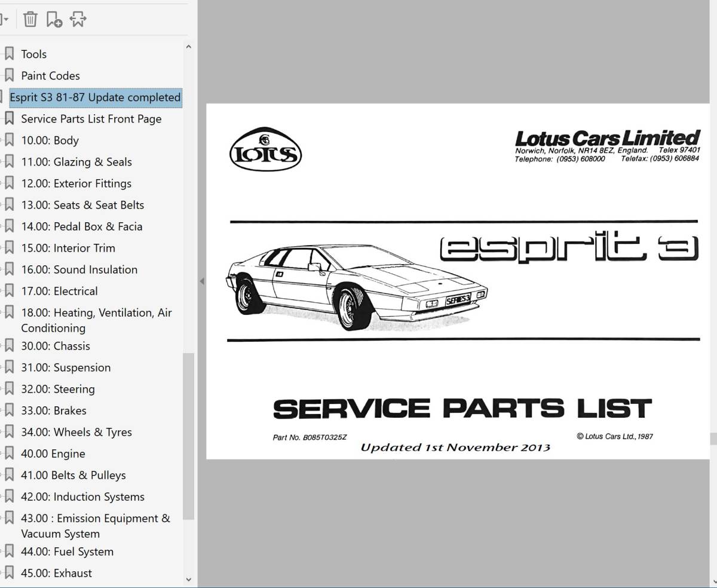Find the current bookmark using the toolbar icon
This screenshot has width=717, height=588.
point(78,19)
